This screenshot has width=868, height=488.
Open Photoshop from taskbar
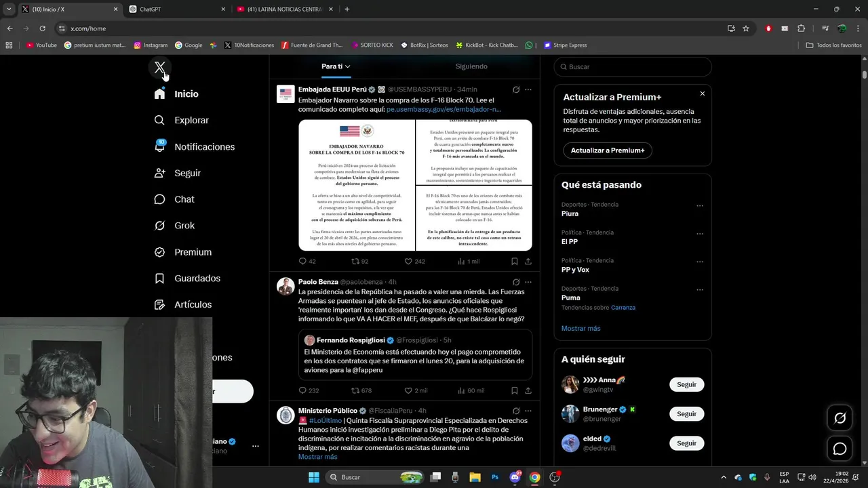[495, 477]
